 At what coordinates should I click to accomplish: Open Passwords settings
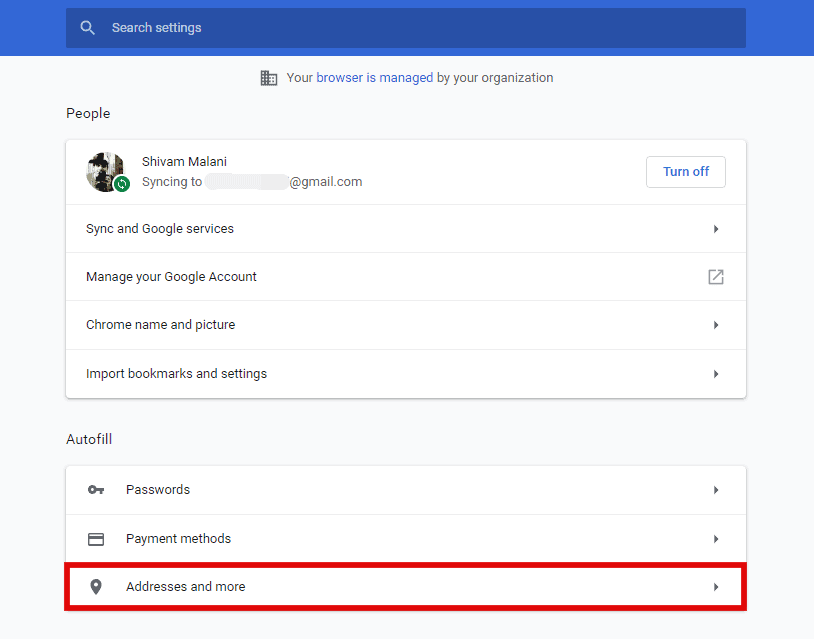tap(405, 490)
